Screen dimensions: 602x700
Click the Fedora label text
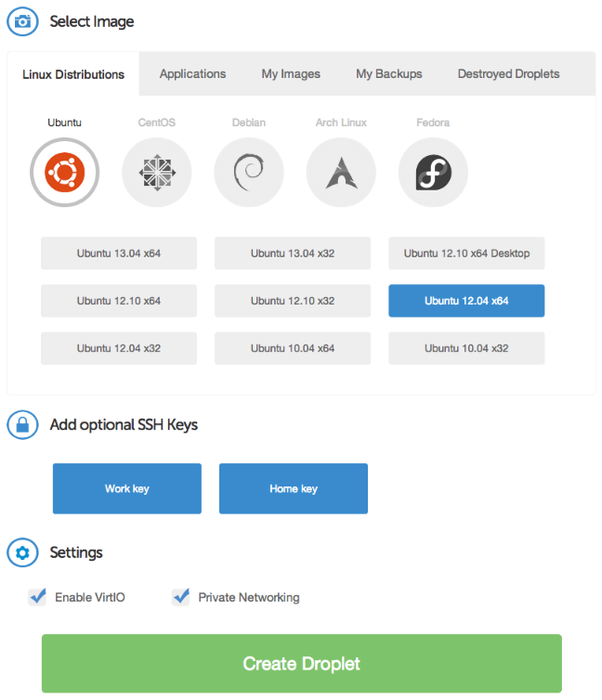(433, 123)
